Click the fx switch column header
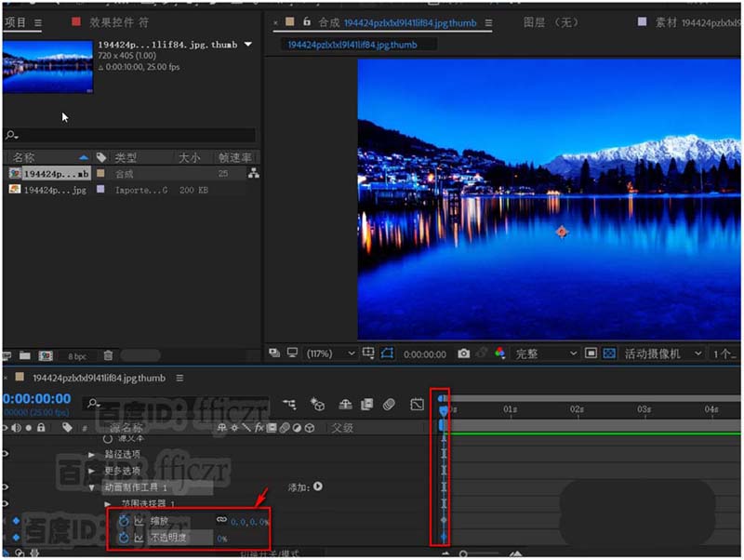744x560 pixels. (259, 428)
